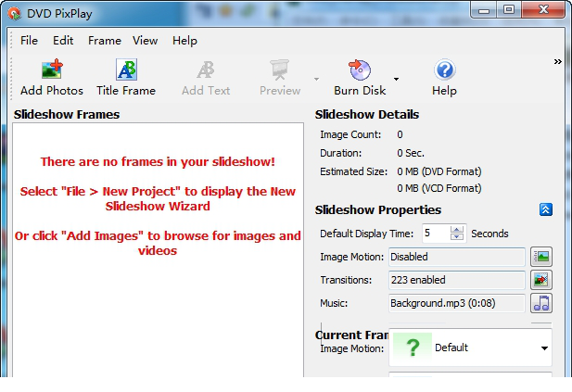
Task: Open the Burn Disk dropdown arrow
Action: pos(396,79)
